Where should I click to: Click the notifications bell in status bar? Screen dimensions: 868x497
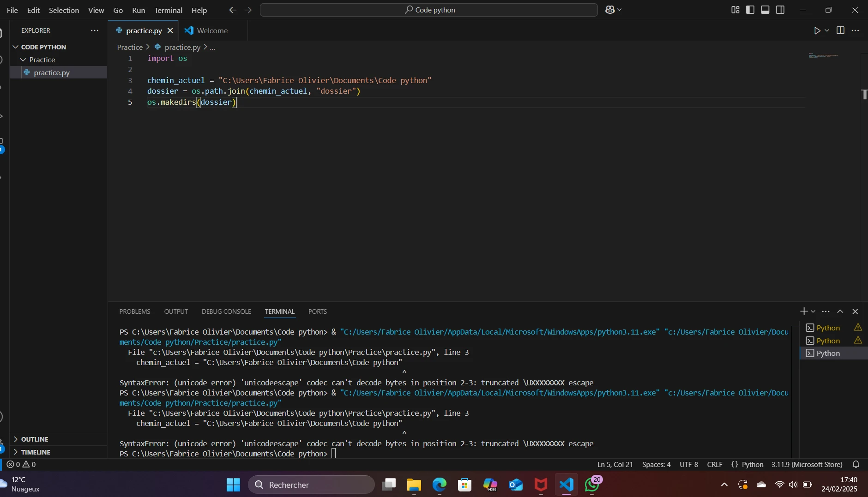tap(856, 464)
